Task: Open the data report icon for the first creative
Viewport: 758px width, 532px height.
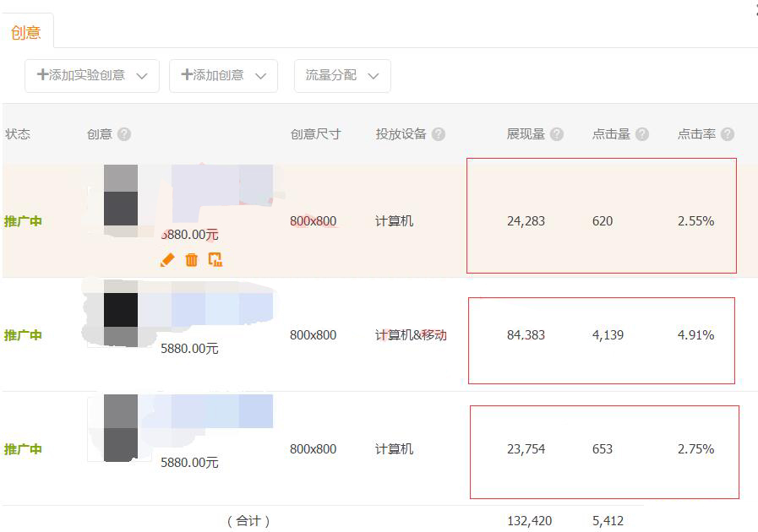Action: point(215,260)
